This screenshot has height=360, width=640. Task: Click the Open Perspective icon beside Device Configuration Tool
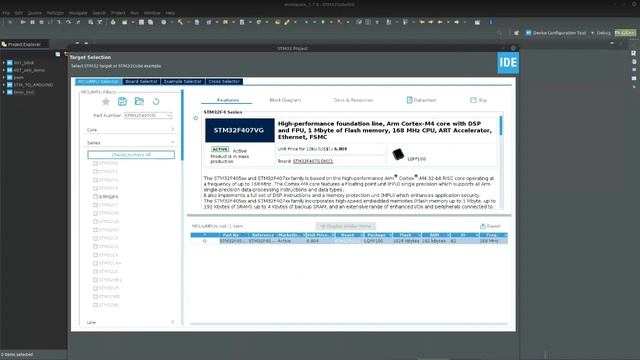tap(516, 33)
